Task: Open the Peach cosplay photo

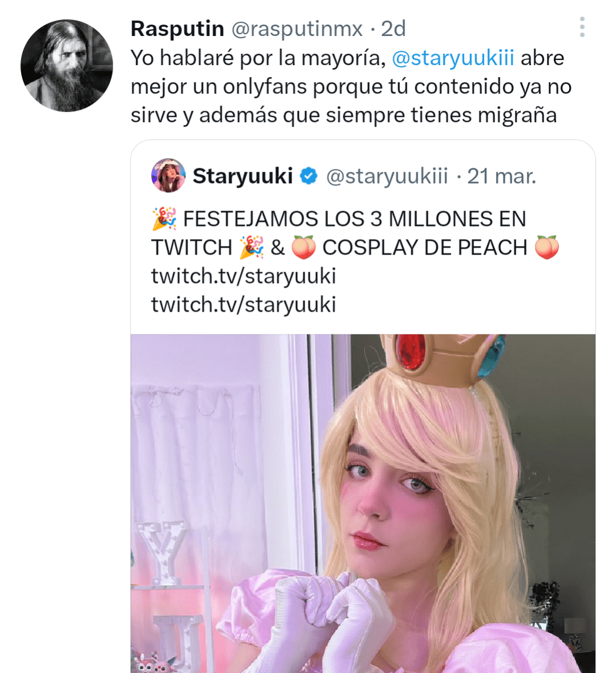Action: click(x=363, y=502)
